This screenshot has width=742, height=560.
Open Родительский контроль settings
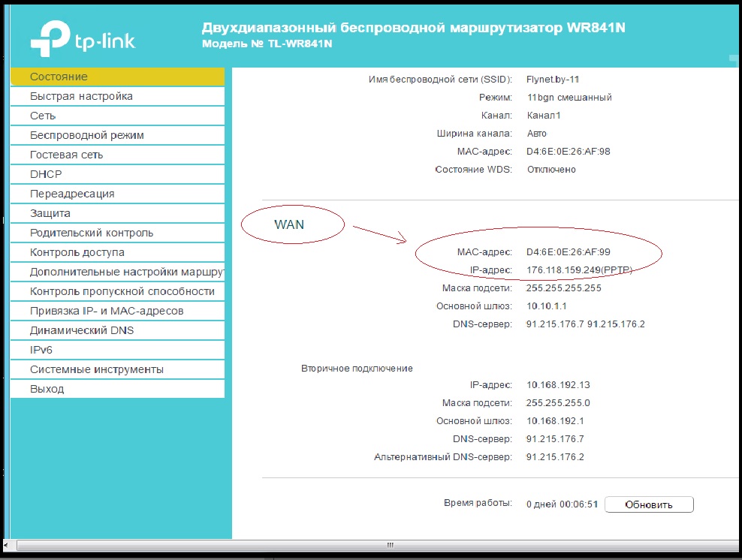click(117, 233)
